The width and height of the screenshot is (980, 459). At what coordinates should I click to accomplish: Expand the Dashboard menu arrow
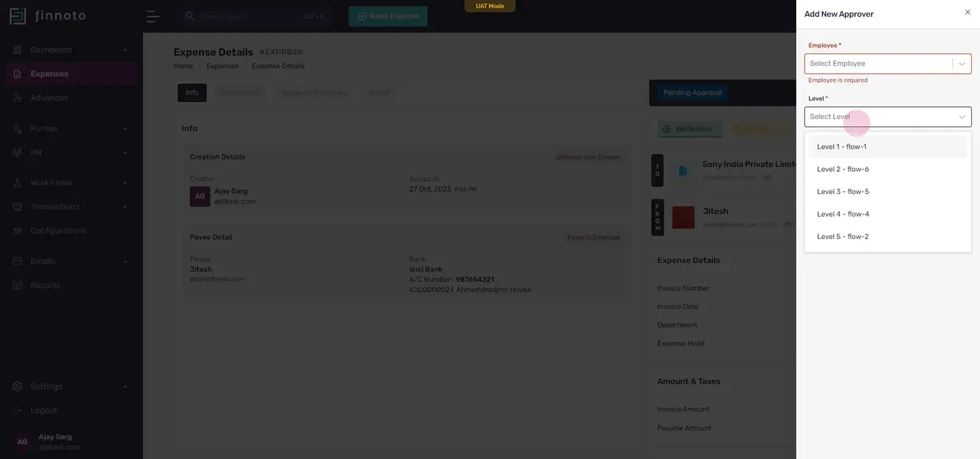125,50
